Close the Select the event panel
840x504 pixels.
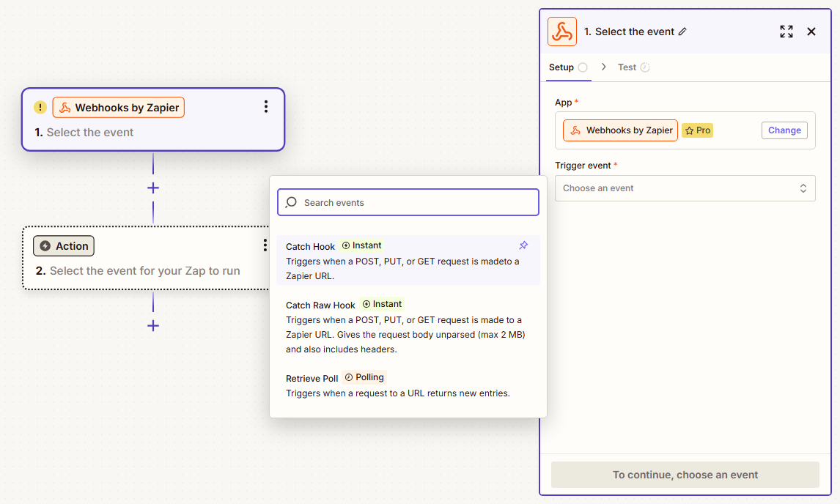[x=811, y=31]
